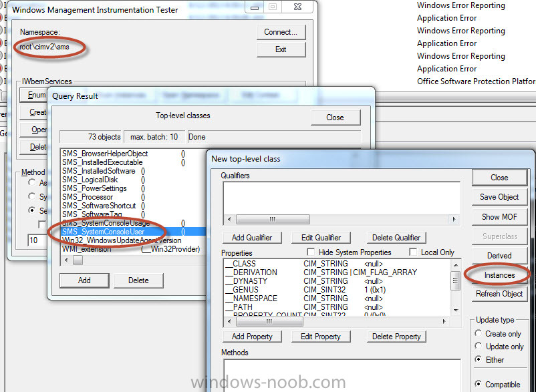Select the Office Software Protection Platform event row

pos(476,81)
